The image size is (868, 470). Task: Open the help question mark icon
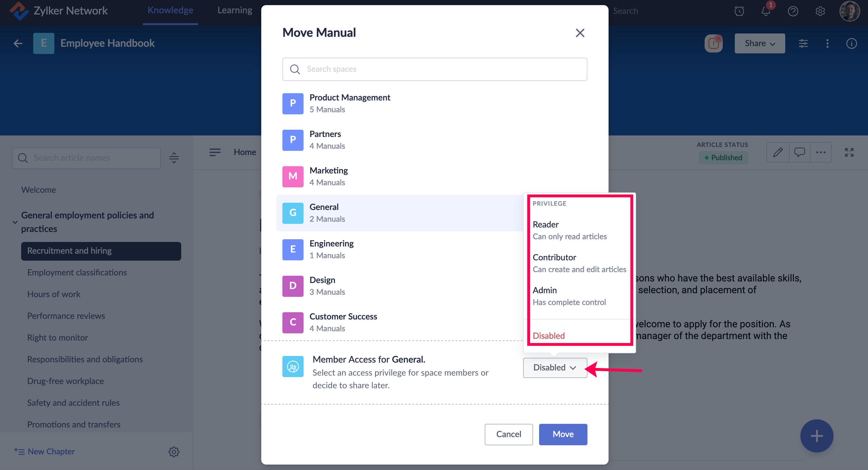(793, 11)
